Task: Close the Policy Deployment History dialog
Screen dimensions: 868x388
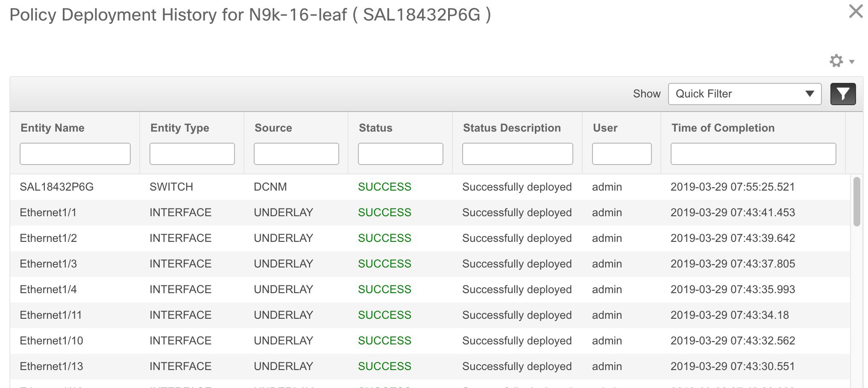Action: (856, 12)
